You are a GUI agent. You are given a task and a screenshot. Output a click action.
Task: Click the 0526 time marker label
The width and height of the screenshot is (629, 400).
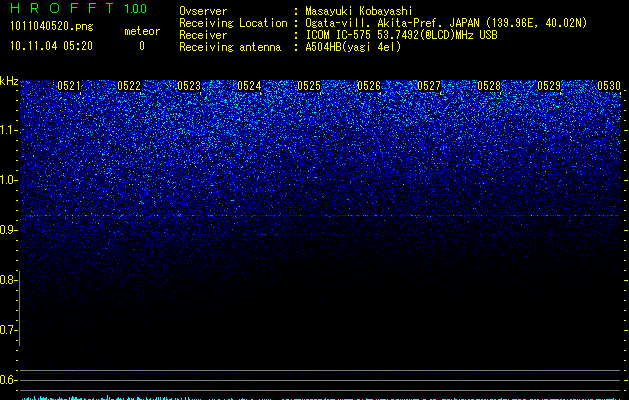(369, 86)
